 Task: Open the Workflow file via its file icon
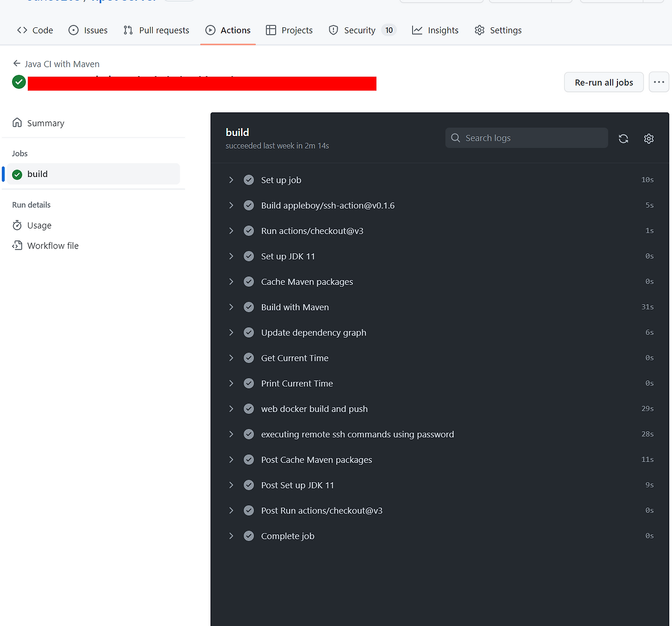(17, 245)
